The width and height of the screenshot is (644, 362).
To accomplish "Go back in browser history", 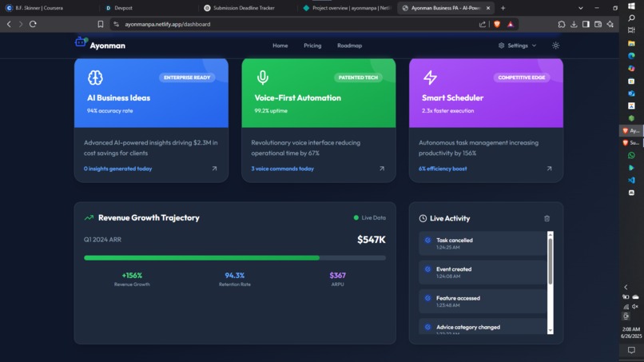I will point(9,24).
